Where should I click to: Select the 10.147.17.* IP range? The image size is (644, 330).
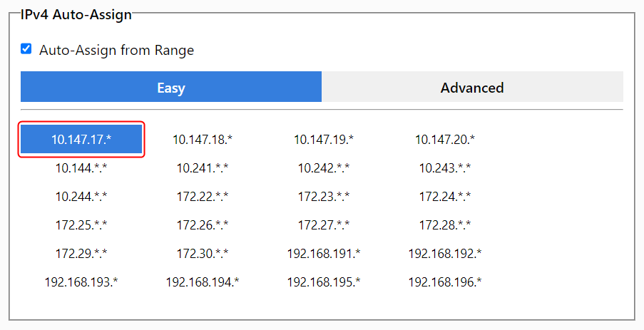coord(81,140)
